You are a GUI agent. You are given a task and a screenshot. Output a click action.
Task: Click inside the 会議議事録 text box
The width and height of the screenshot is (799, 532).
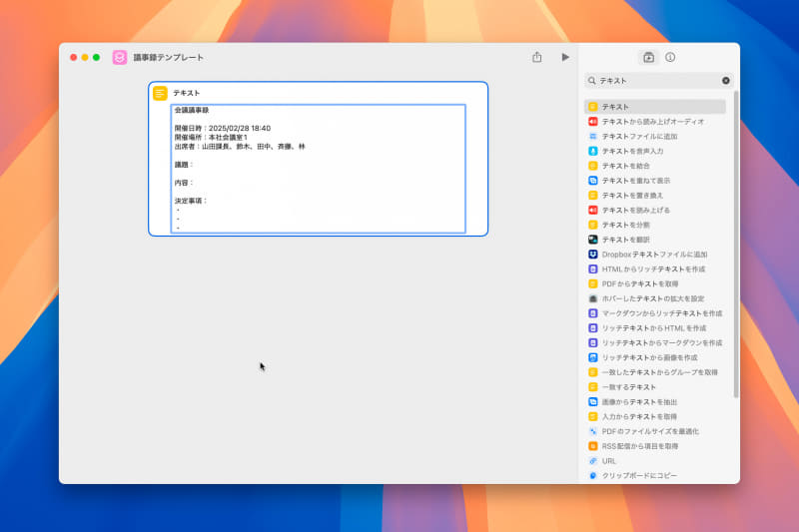point(318,169)
